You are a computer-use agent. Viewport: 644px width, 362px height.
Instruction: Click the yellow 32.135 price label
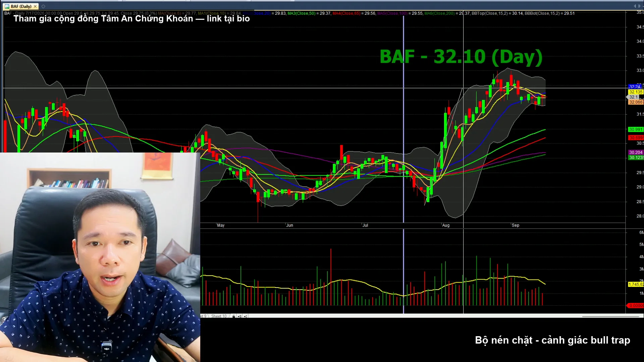click(636, 92)
